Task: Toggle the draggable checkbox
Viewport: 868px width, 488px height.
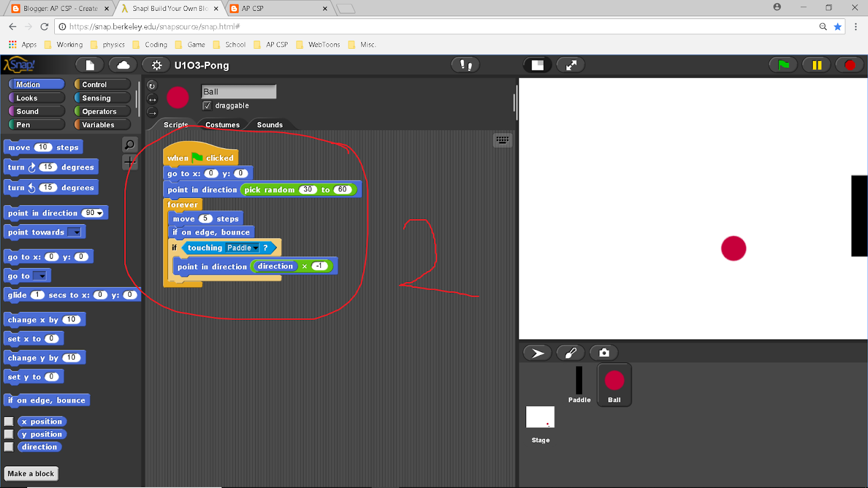Action: coord(207,106)
